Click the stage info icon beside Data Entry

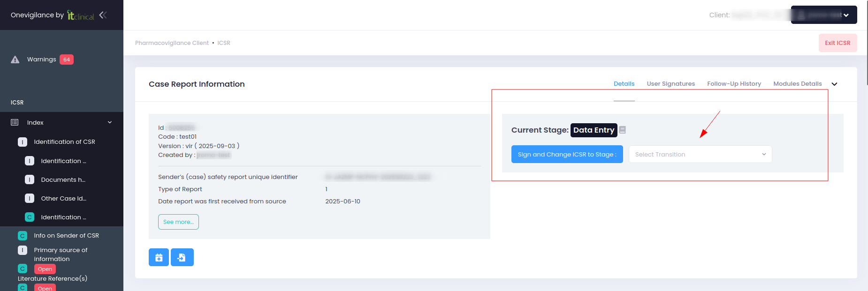622,130
